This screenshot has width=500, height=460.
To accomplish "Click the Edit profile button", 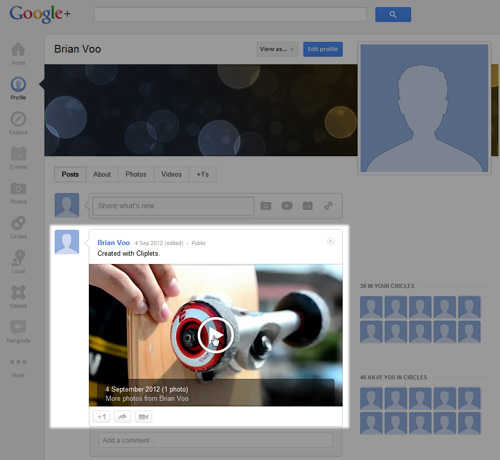I will click(x=323, y=49).
